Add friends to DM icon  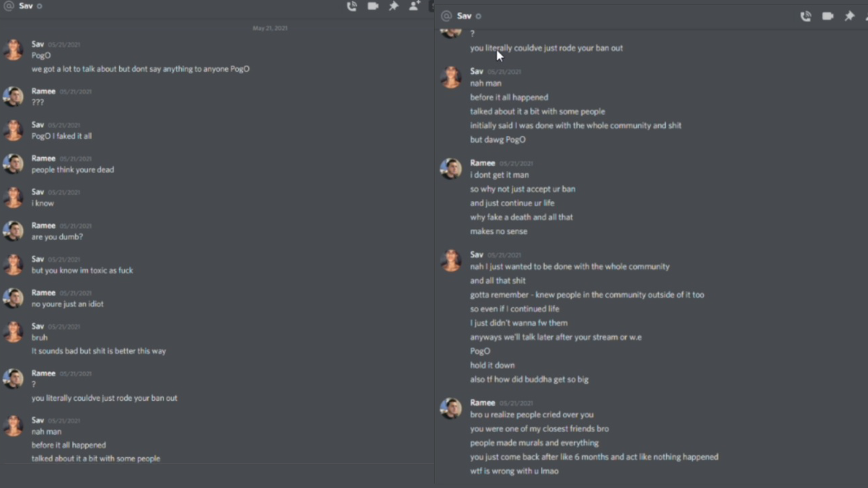[x=415, y=6]
